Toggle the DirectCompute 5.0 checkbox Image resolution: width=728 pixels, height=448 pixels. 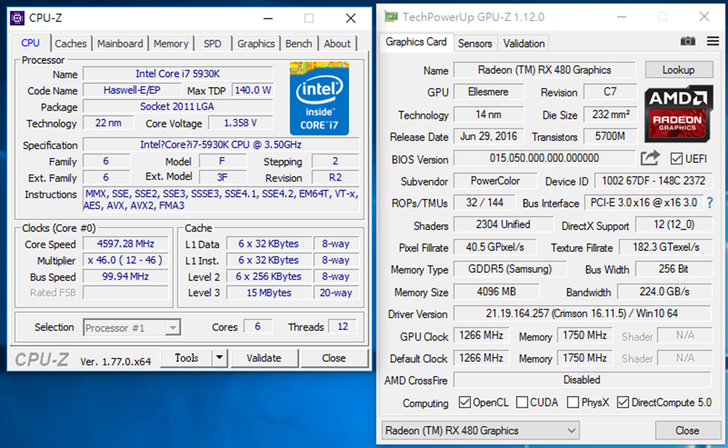(623, 402)
